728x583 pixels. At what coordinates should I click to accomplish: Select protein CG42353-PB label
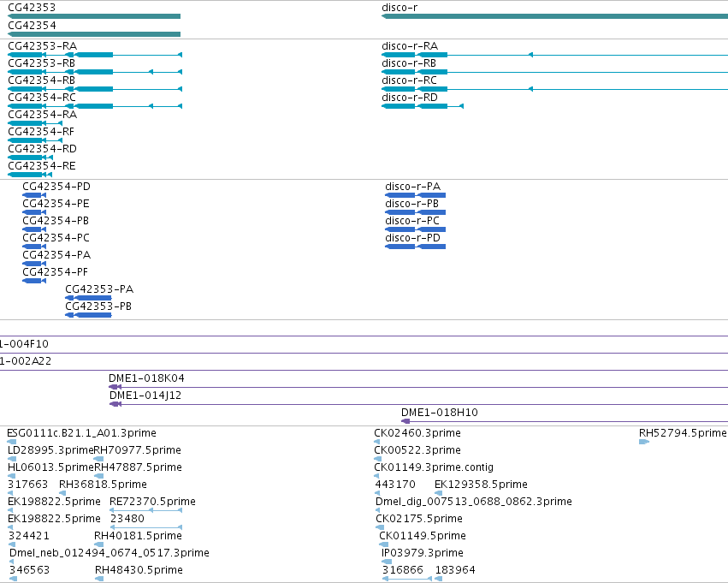[x=98, y=307]
